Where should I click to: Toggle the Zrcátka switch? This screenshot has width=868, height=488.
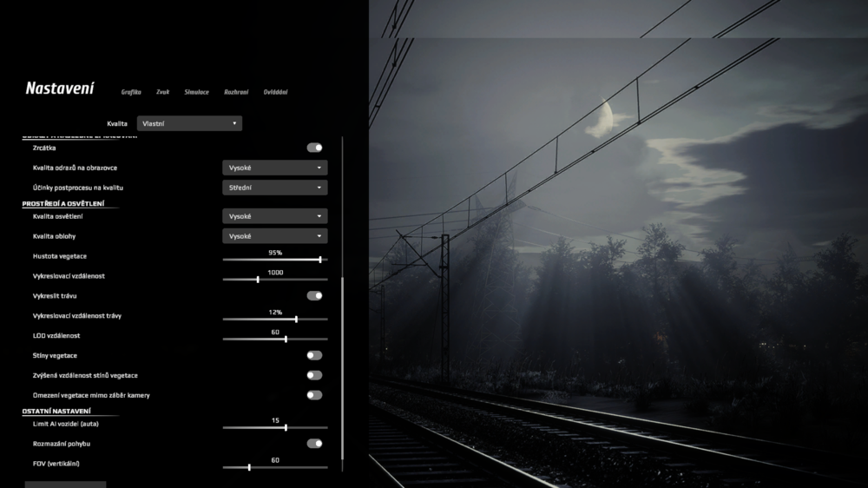pyautogui.click(x=314, y=148)
